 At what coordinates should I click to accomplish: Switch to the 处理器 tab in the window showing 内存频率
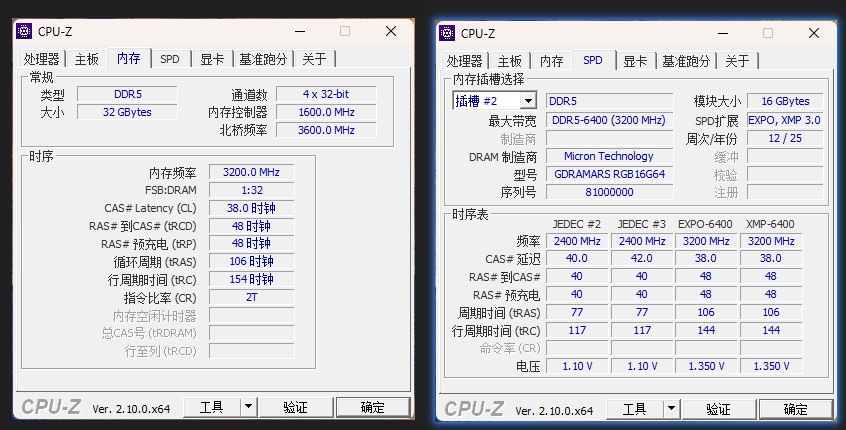point(42,59)
